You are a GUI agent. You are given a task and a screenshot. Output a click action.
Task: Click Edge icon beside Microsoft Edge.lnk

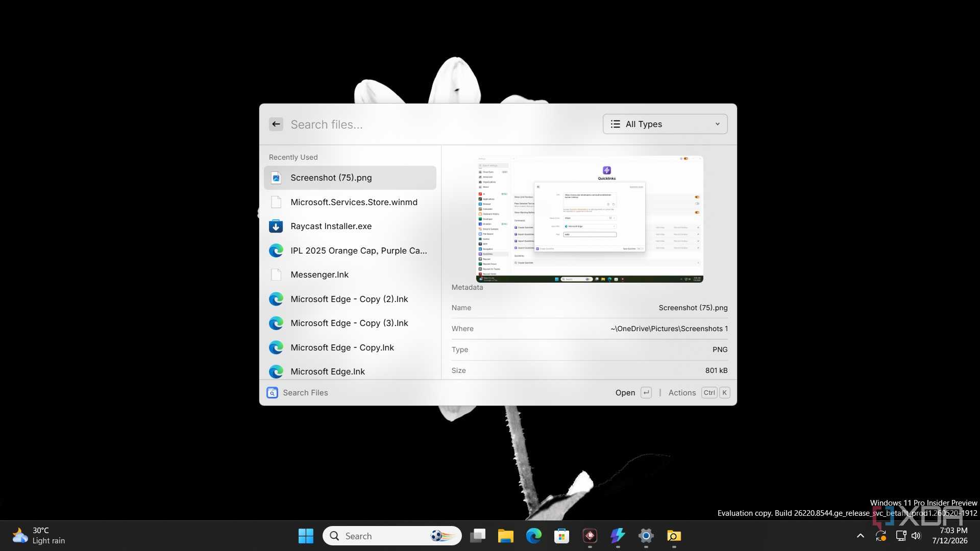(x=276, y=371)
